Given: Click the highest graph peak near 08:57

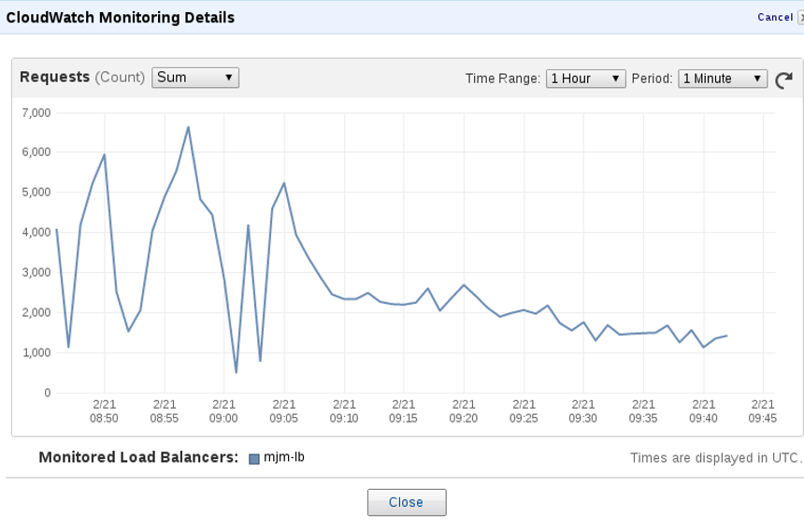Looking at the screenshot, I should click(188, 127).
